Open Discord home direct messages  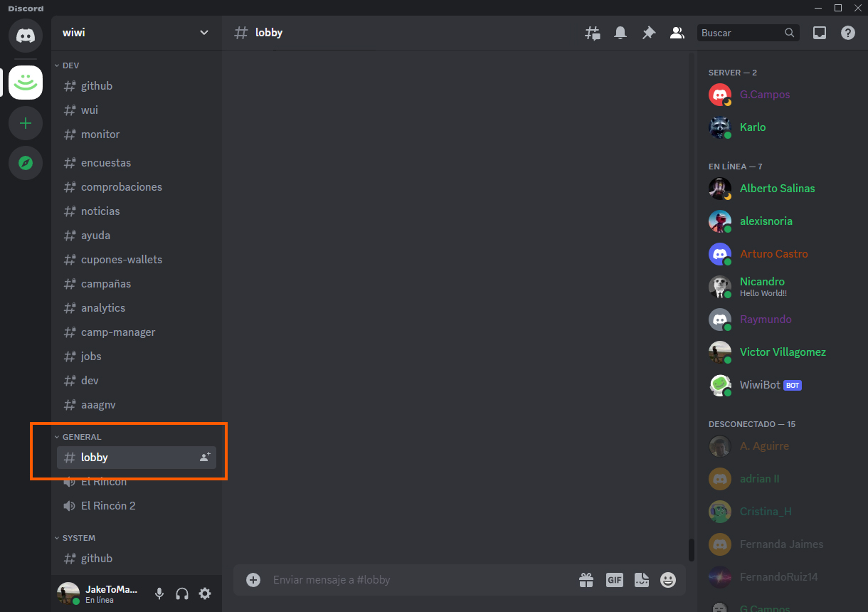tap(26, 34)
